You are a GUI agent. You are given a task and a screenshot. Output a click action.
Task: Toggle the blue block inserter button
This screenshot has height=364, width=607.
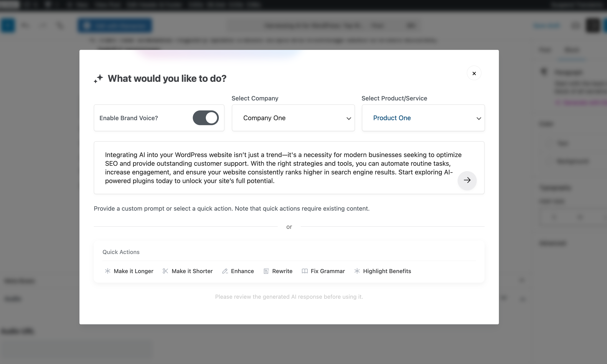[x=8, y=25]
